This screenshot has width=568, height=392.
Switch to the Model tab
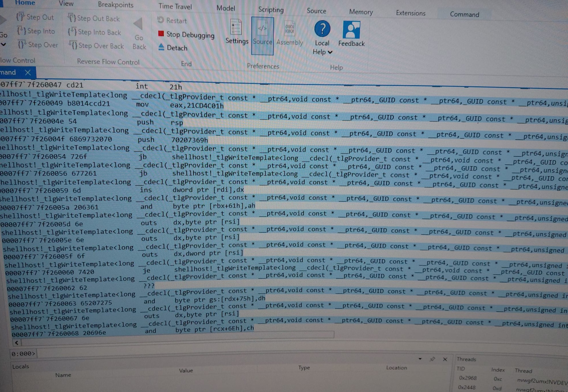[x=226, y=8]
